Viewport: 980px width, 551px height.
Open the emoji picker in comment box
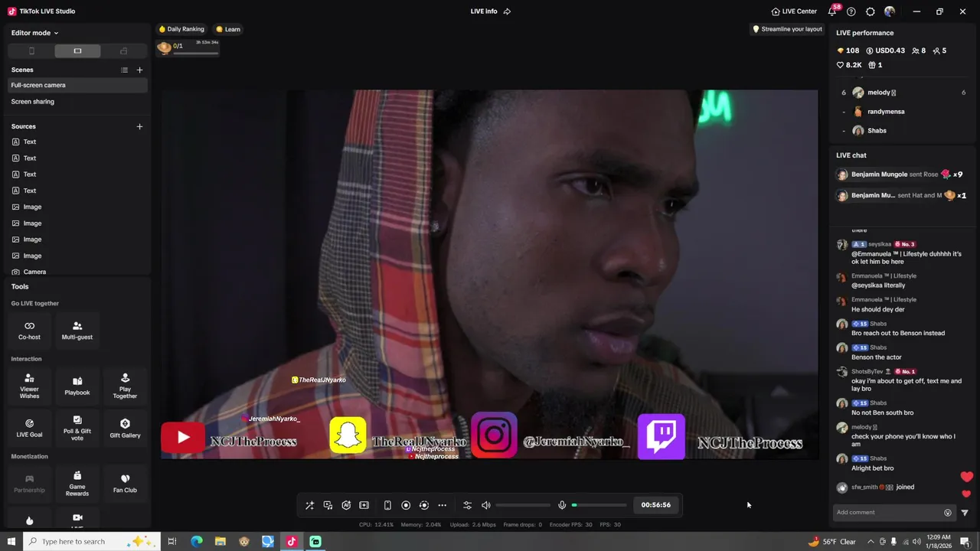[948, 513]
